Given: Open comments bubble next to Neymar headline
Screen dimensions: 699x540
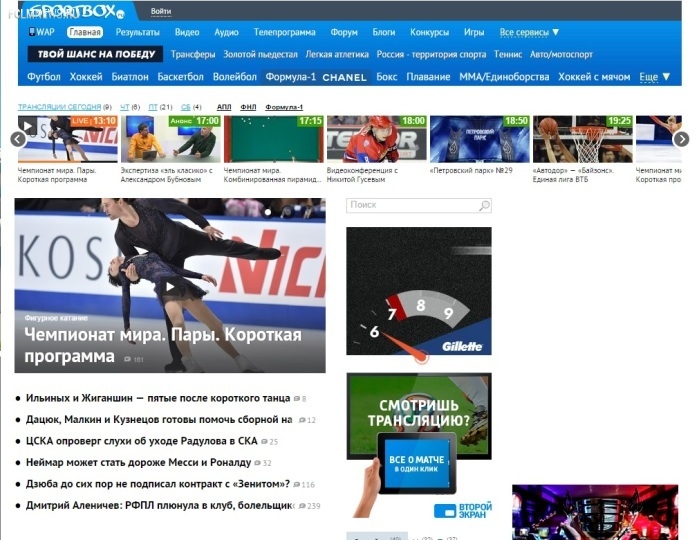Looking at the screenshot, I should 258,463.
